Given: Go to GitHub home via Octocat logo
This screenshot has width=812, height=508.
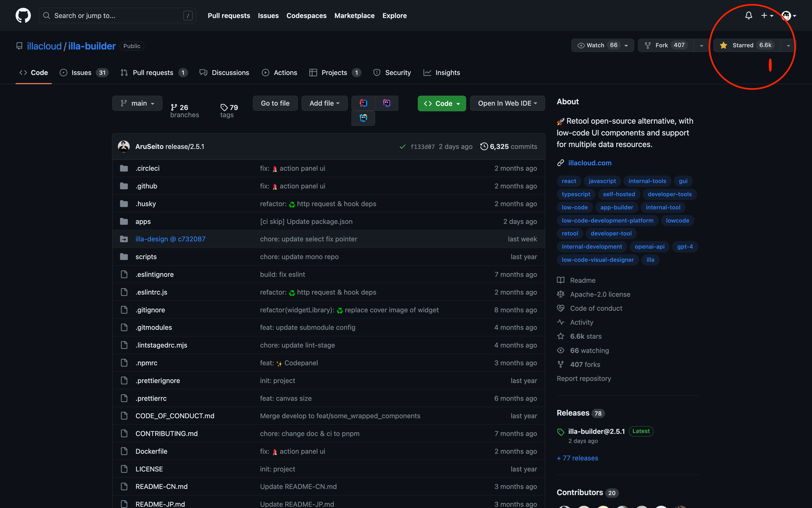Looking at the screenshot, I should [23, 16].
